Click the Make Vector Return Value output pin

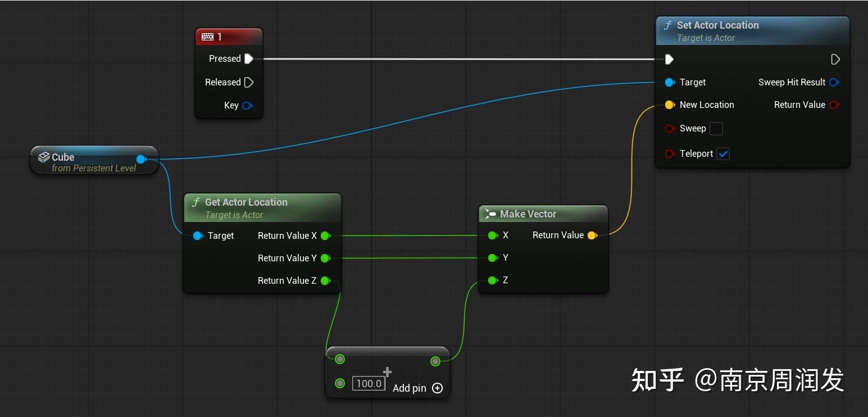[x=592, y=235]
